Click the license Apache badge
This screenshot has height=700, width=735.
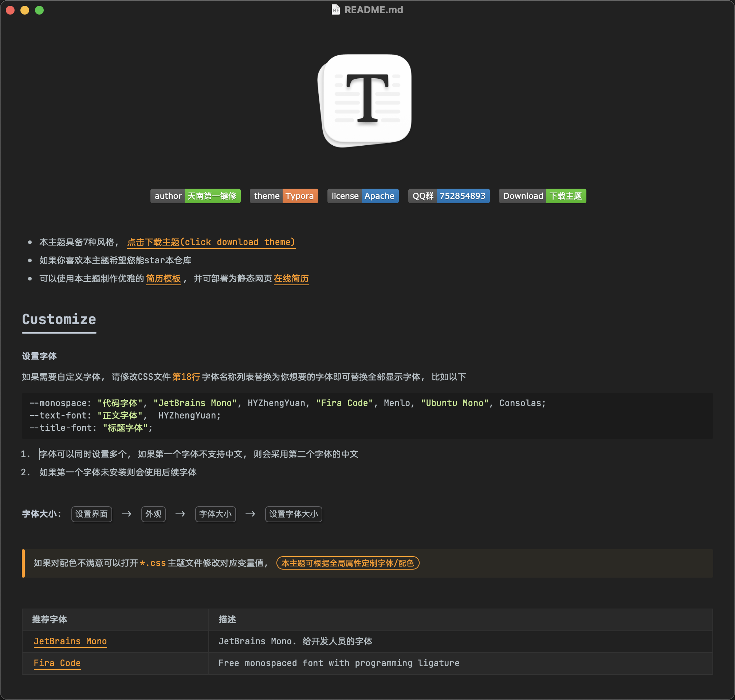pyautogui.click(x=363, y=196)
